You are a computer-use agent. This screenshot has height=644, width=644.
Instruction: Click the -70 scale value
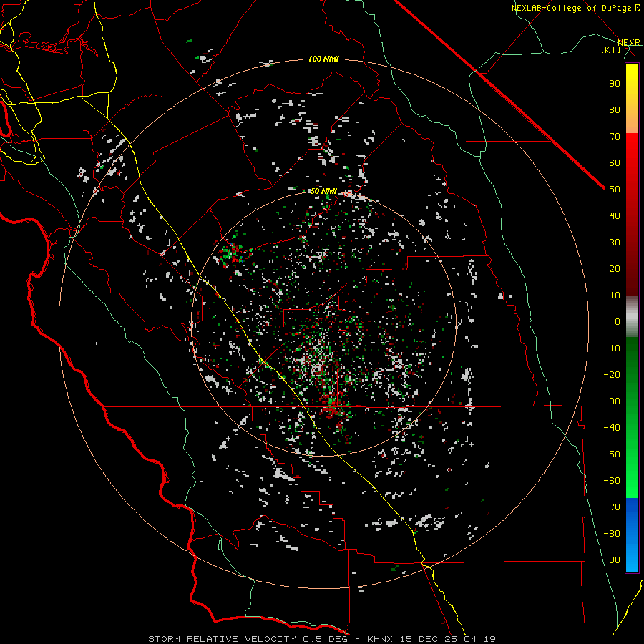(x=612, y=507)
